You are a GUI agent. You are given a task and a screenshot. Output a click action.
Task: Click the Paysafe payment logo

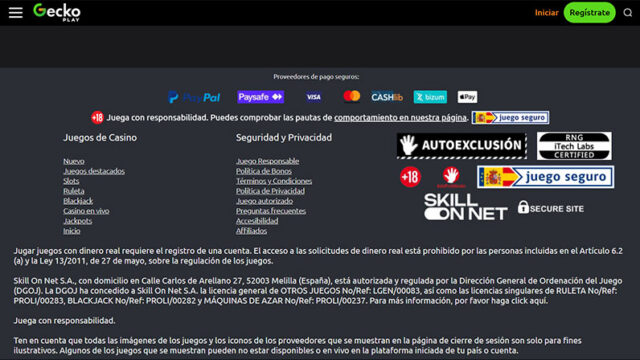click(x=260, y=97)
